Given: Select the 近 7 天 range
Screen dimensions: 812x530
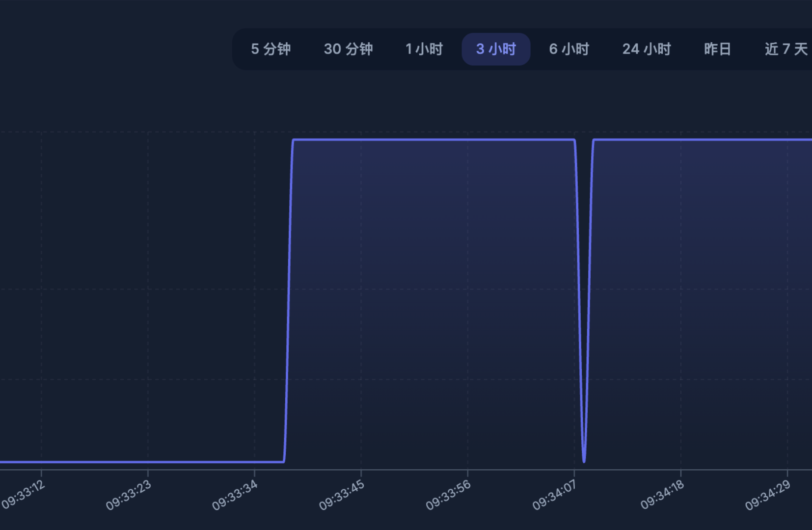Looking at the screenshot, I should pyautogui.click(x=786, y=49).
